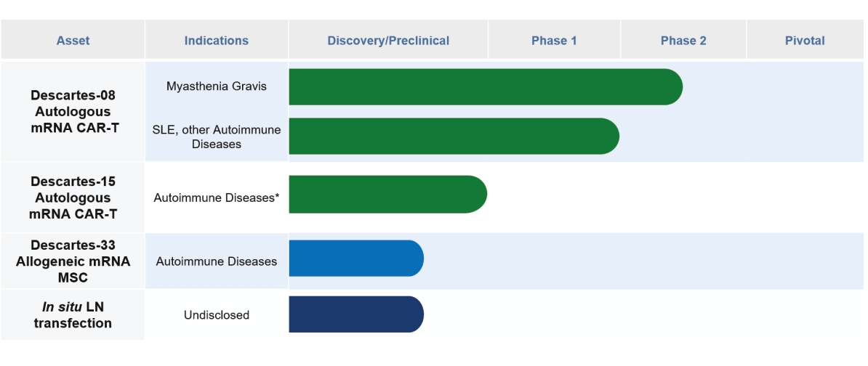The width and height of the screenshot is (868, 366).
Task: Click the Phase 2 column header
Action: pos(683,41)
